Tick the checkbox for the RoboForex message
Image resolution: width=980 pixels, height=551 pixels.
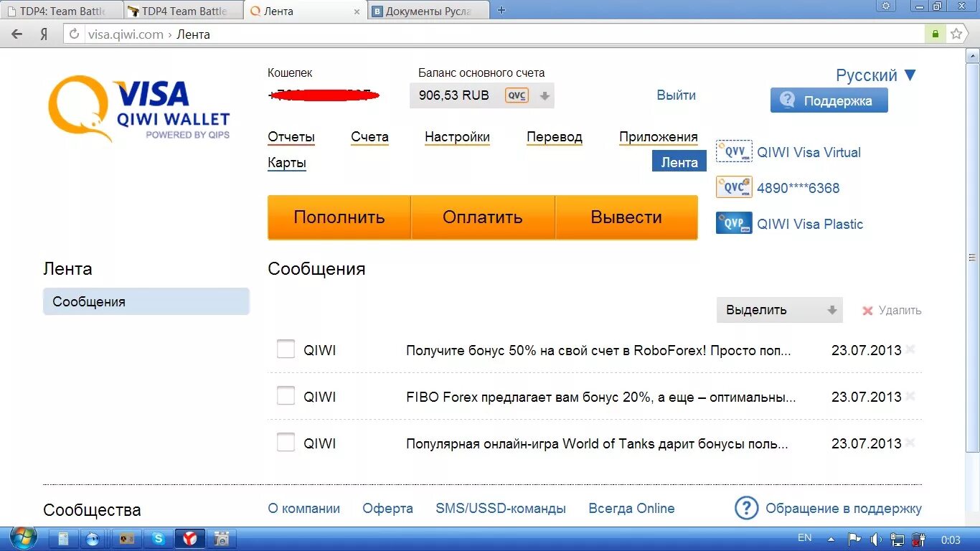tap(286, 349)
